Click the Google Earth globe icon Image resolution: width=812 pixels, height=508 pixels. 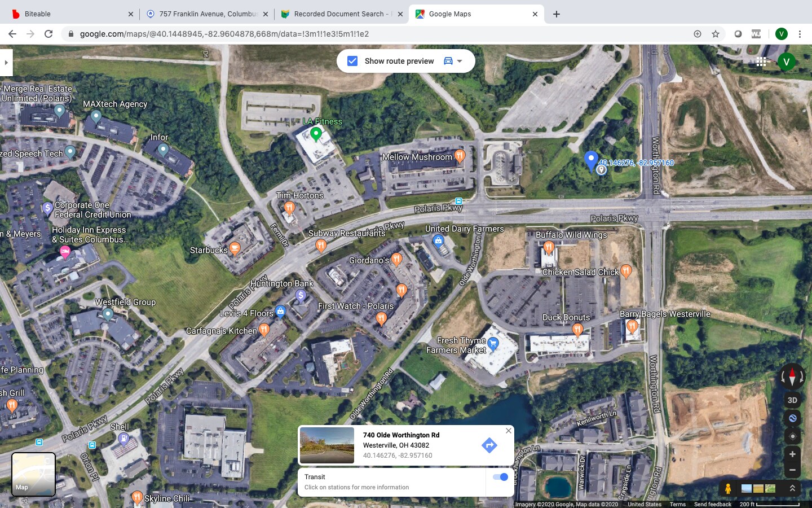coord(792,418)
